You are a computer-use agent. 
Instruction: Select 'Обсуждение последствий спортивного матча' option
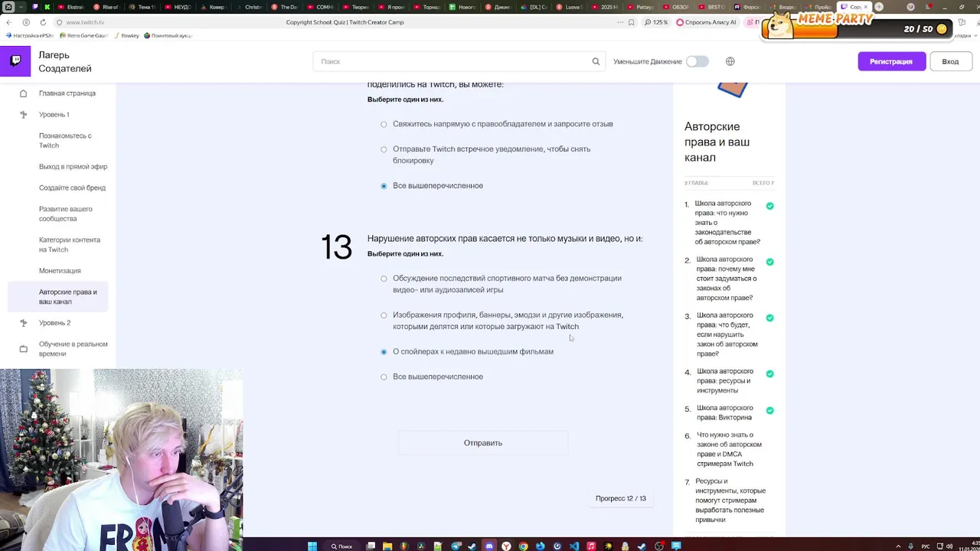pyautogui.click(x=384, y=279)
